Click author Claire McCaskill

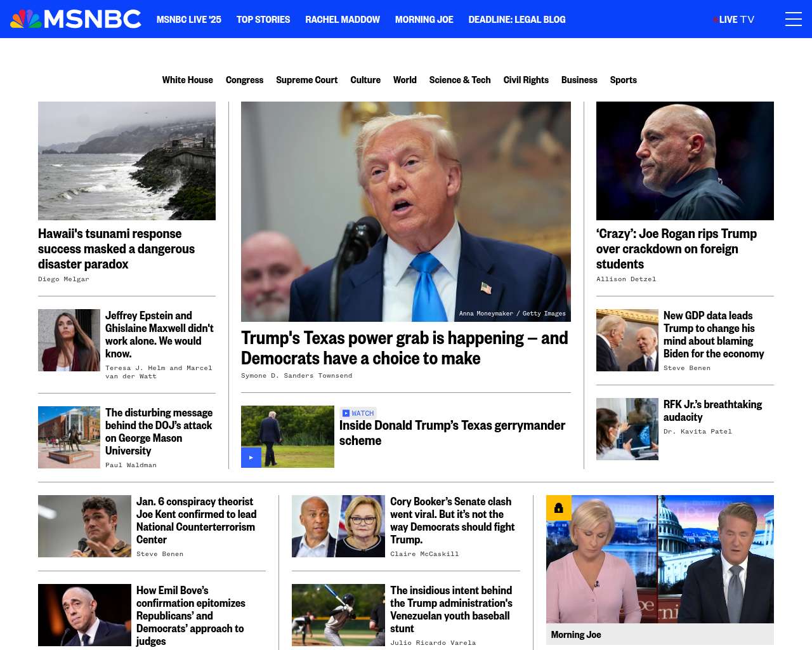tap(424, 554)
